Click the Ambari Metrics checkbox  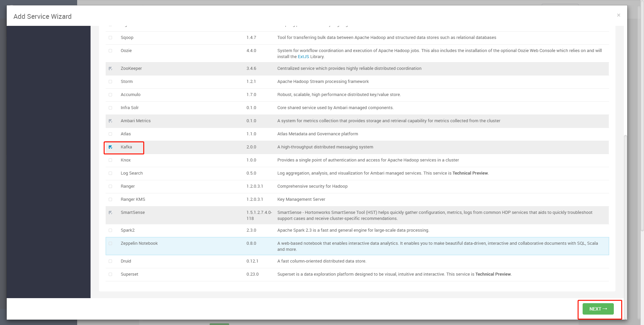coord(110,121)
